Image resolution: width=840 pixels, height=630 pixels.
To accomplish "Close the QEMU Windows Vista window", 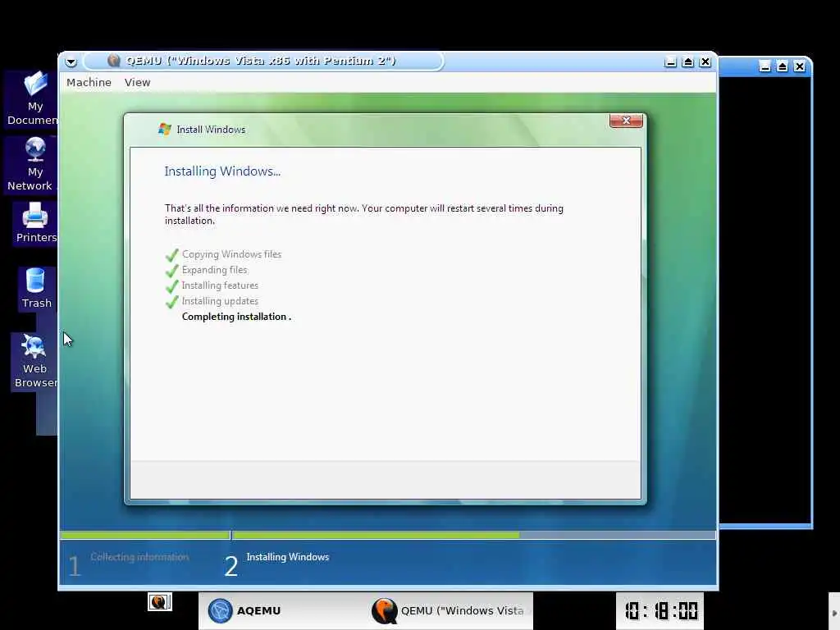I will [705, 62].
